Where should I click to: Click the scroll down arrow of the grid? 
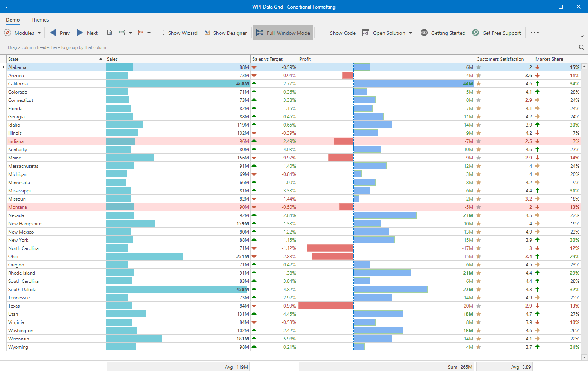584,357
